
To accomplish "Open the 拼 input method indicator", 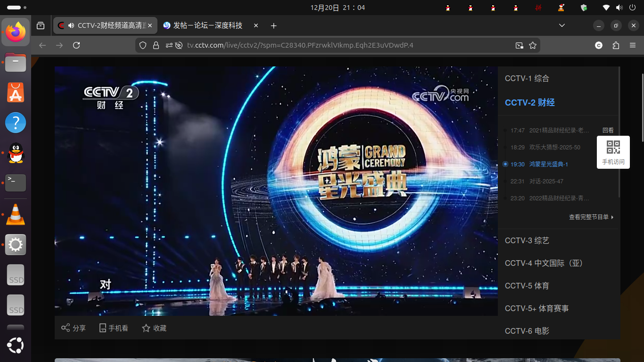I will [538, 8].
